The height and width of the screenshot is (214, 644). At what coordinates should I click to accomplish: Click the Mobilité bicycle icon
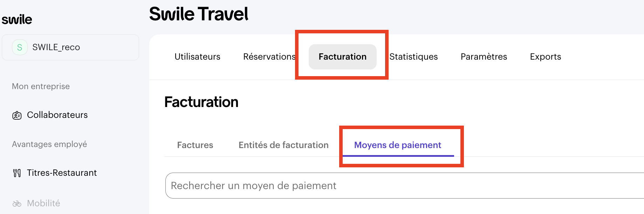click(x=17, y=204)
